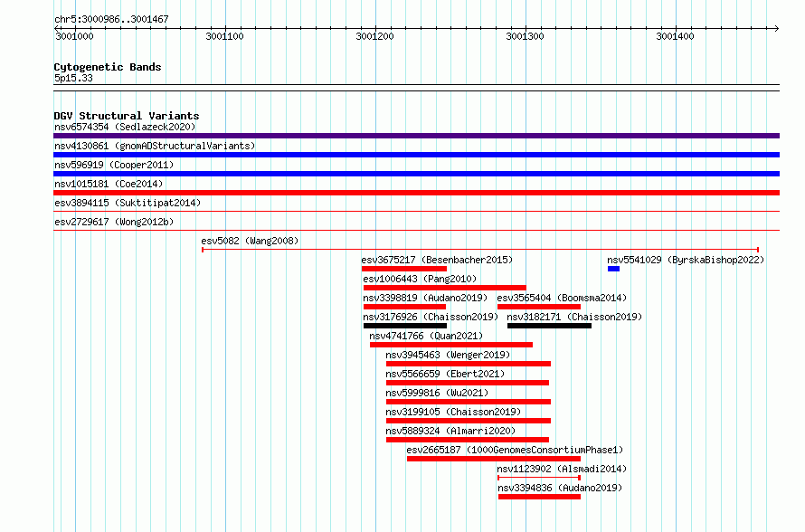Viewport: 805px width, 532px height.
Task: Open nsv3398819 (Audano2019) label
Action: (x=425, y=298)
